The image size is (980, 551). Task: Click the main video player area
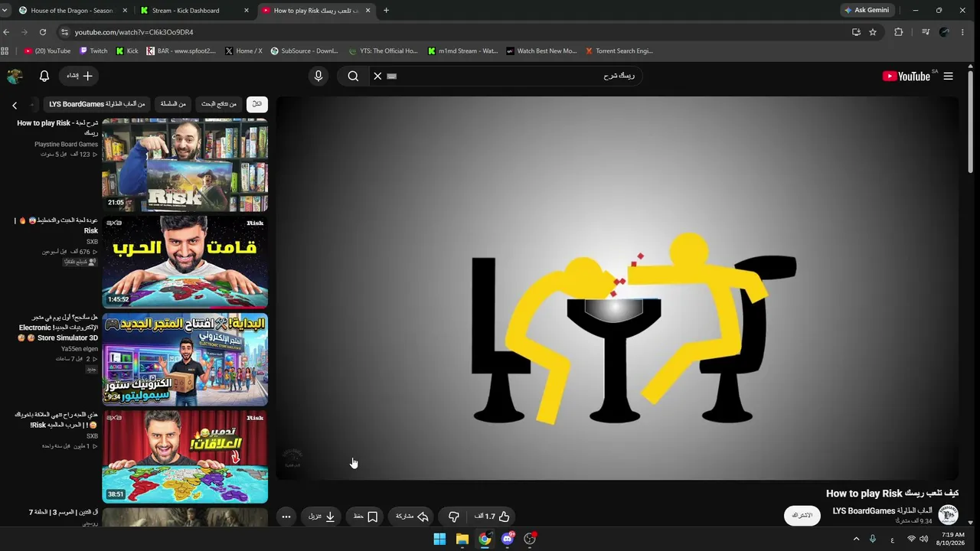[x=617, y=289]
